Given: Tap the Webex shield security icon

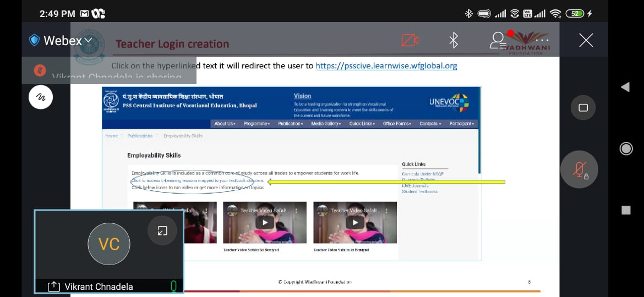Looking at the screenshot, I should [x=34, y=40].
